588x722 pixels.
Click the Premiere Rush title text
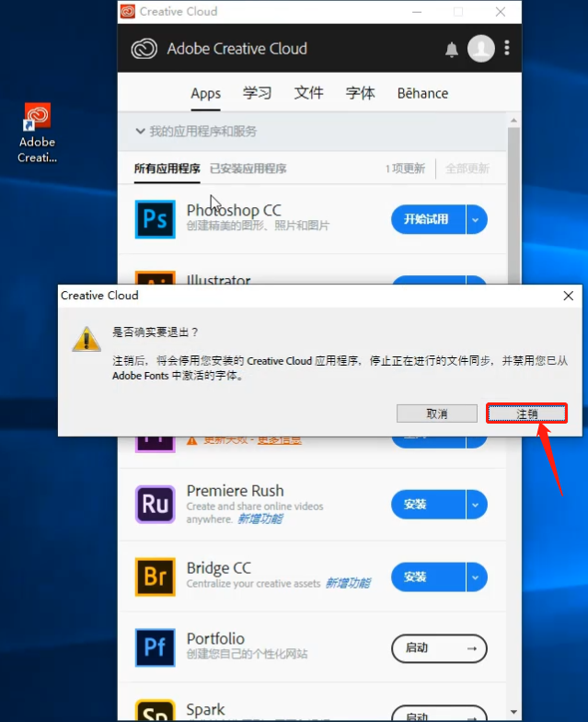point(236,491)
